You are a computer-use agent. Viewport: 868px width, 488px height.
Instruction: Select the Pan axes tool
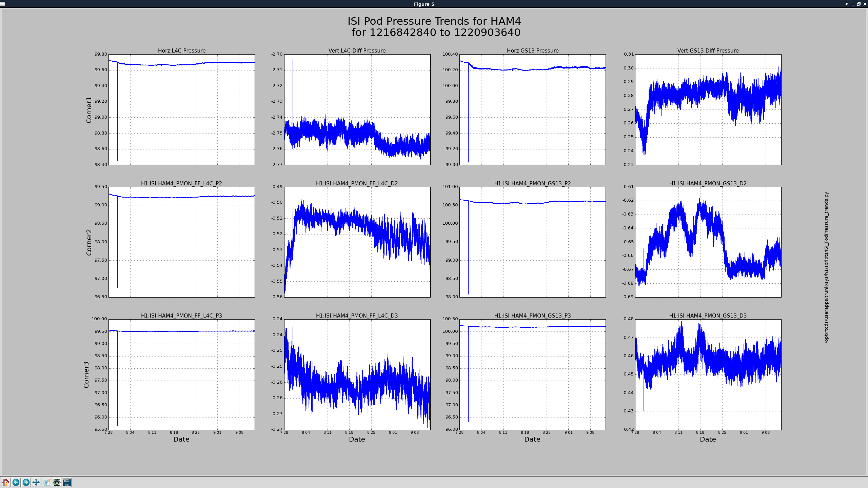point(36,482)
